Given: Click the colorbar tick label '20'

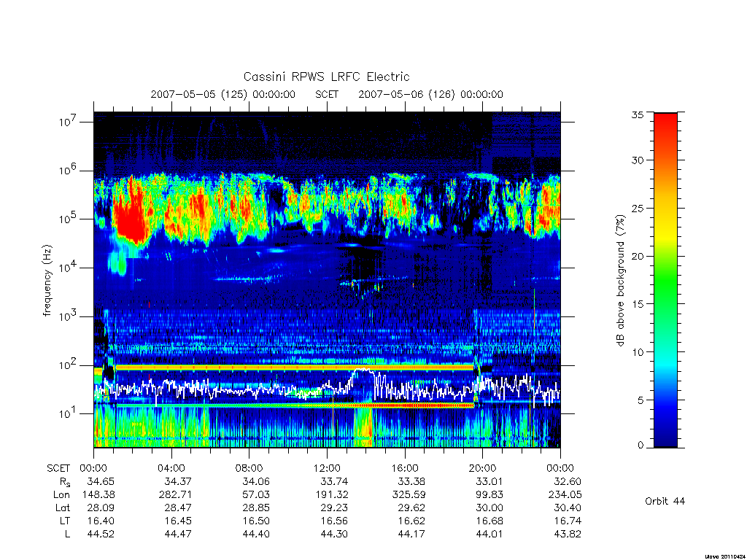Looking at the screenshot, I should pyautogui.click(x=638, y=256).
